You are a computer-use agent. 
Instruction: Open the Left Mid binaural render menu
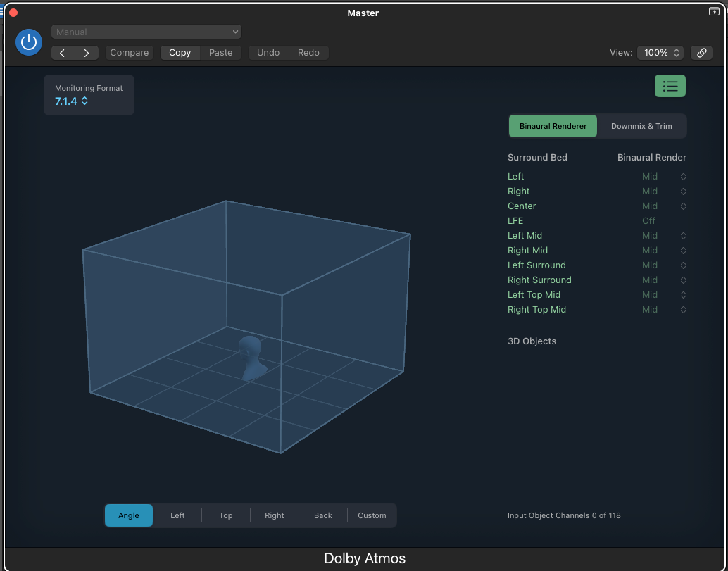664,236
